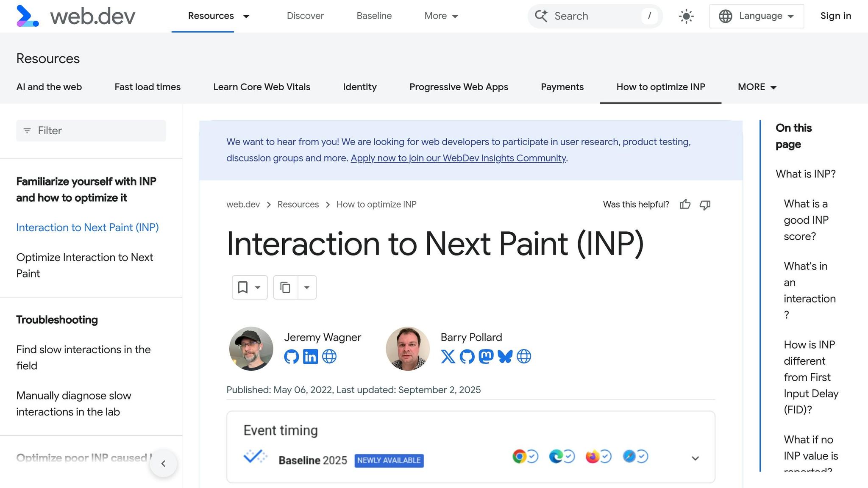The width and height of the screenshot is (868, 488).
Task: Open Barry Pollard's Mastodon icon
Action: (x=486, y=357)
